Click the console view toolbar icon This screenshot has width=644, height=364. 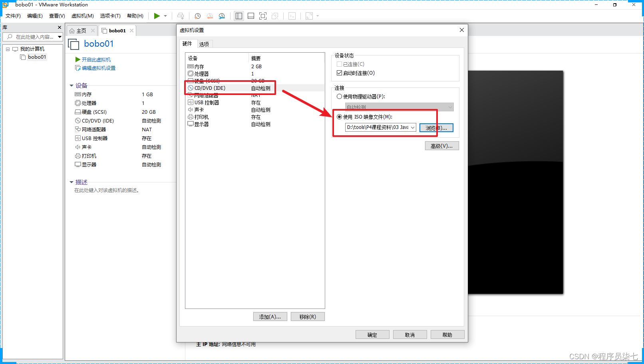292,16
